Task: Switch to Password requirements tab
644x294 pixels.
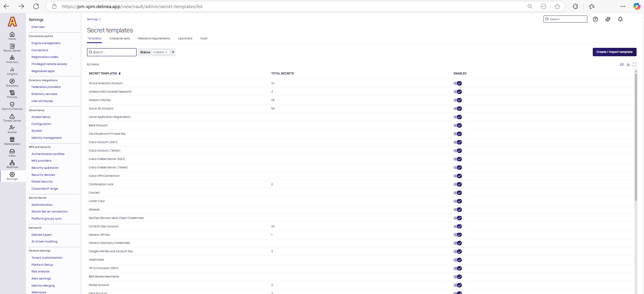Action: click(x=154, y=38)
